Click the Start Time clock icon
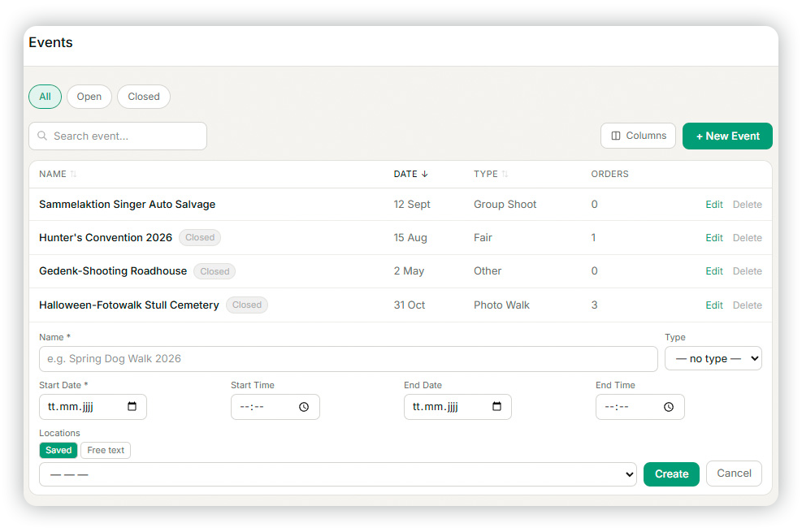This screenshot has width=802, height=532. 304,407
